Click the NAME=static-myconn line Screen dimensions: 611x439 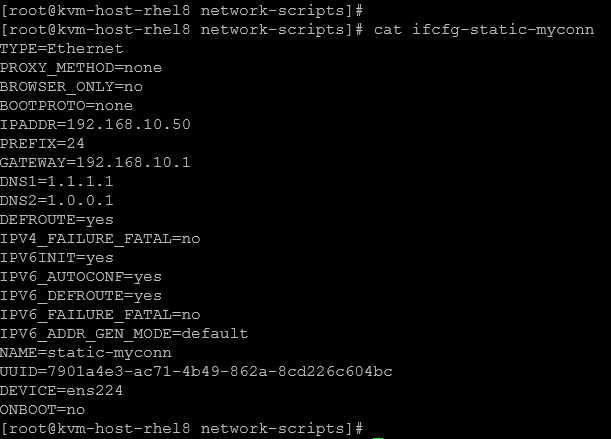pyautogui.click(x=86, y=352)
